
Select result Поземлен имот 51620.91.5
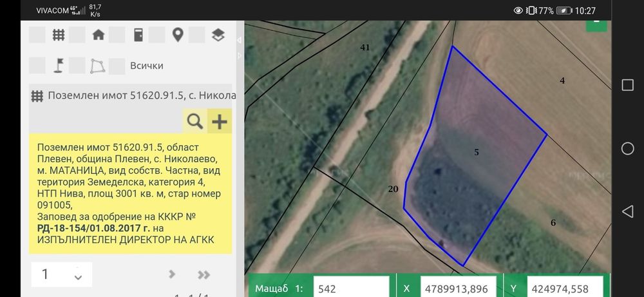(142, 96)
